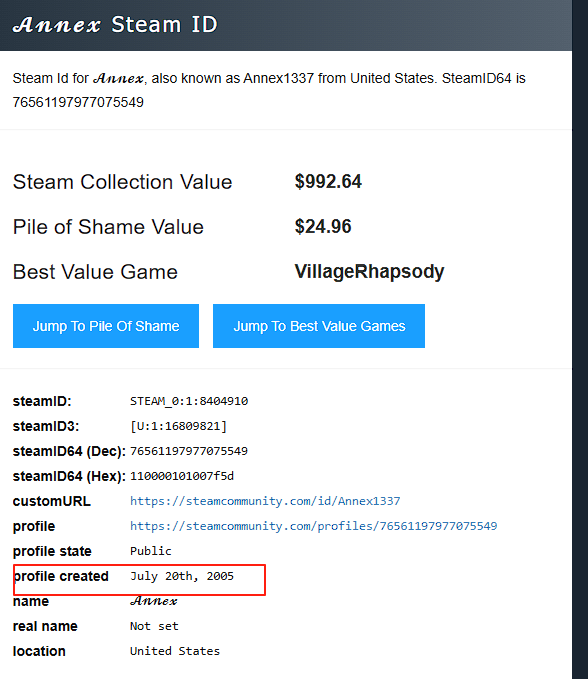Click the SteamID64 number in description paragraph
588x679 pixels.
[78, 102]
